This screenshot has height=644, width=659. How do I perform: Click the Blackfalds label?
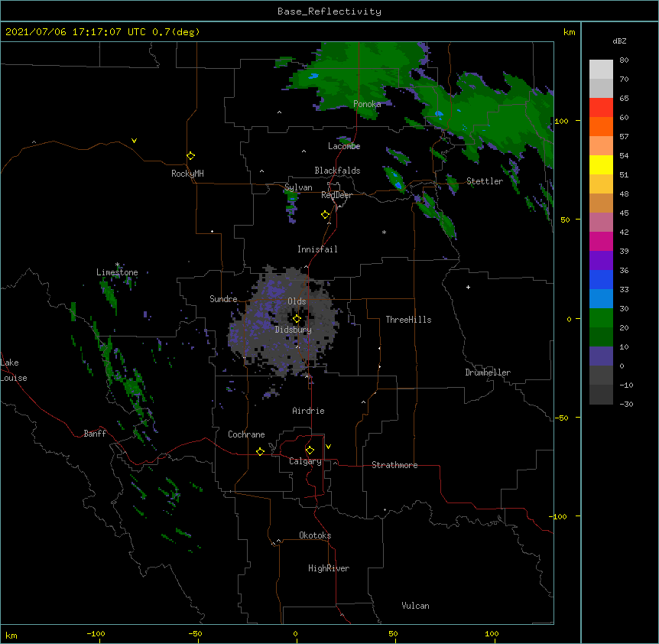337,171
